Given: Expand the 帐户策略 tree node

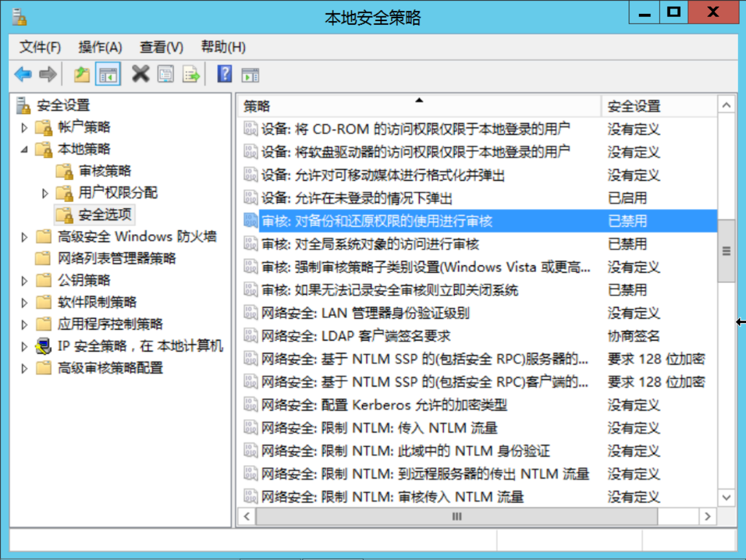Looking at the screenshot, I should 24,127.
